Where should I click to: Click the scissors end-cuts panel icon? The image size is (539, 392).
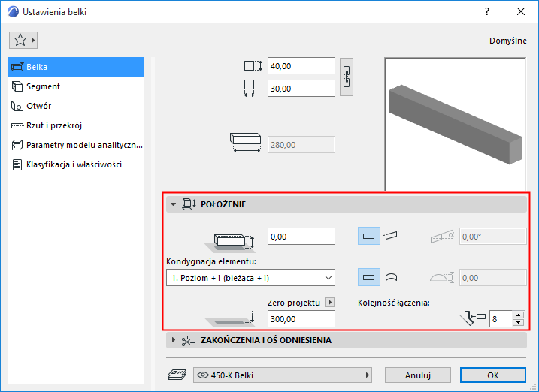point(189,340)
